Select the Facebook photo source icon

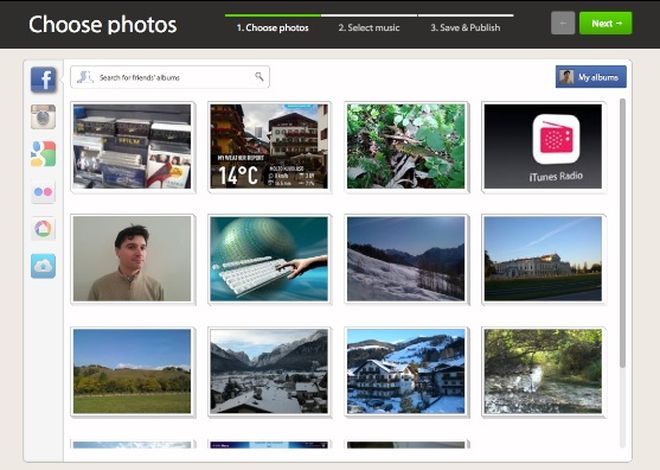[x=43, y=79]
